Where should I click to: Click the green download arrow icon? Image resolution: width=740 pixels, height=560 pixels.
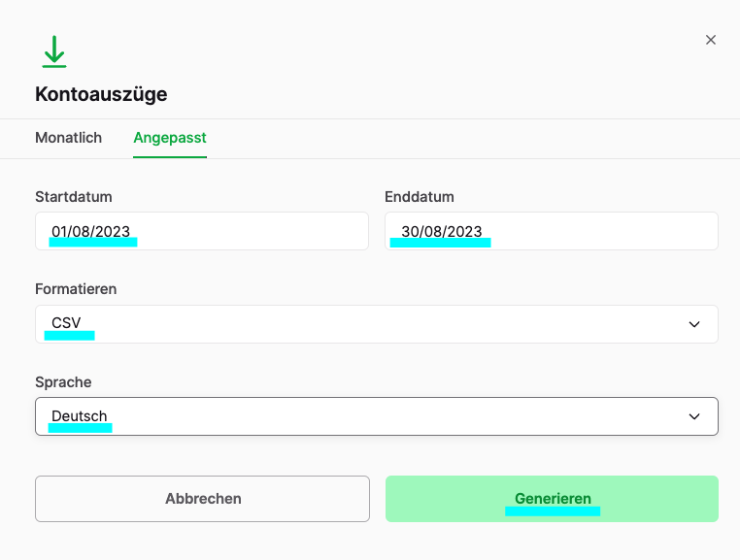click(x=54, y=51)
